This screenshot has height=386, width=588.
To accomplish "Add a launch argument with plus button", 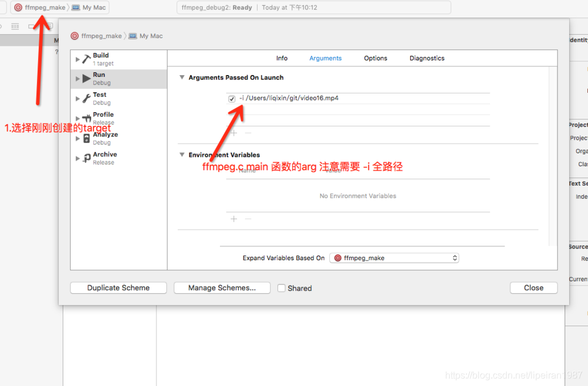I will point(234,133).
